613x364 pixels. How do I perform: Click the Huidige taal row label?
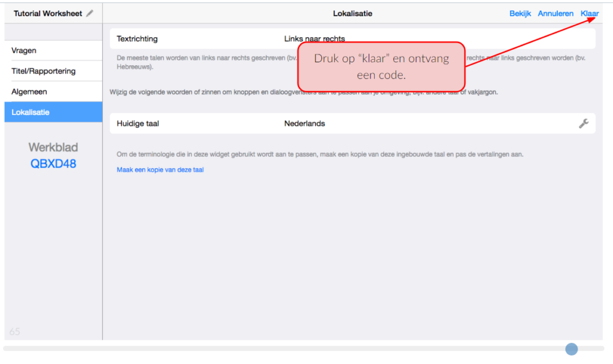click(x=138, y=123)
